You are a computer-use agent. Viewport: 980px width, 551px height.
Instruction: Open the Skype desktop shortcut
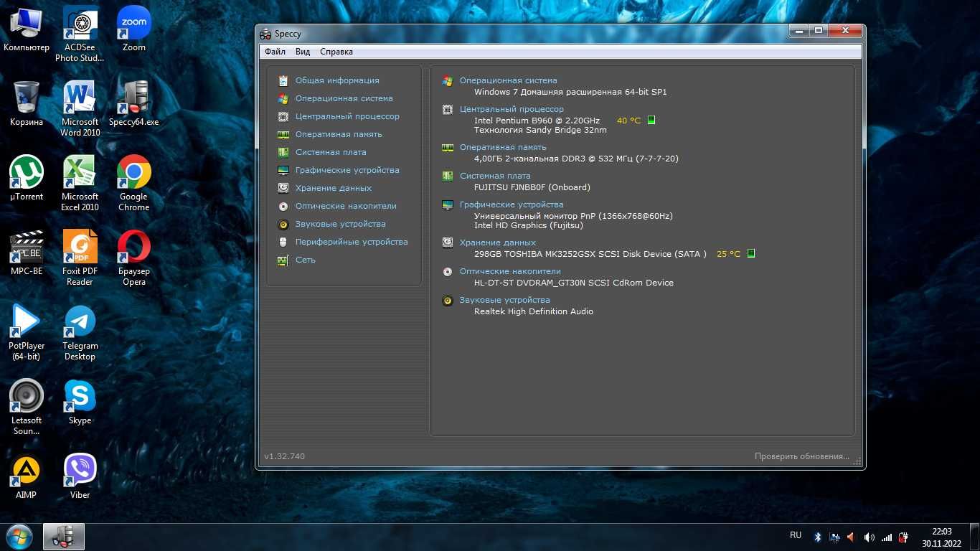(x=80, y=402)
